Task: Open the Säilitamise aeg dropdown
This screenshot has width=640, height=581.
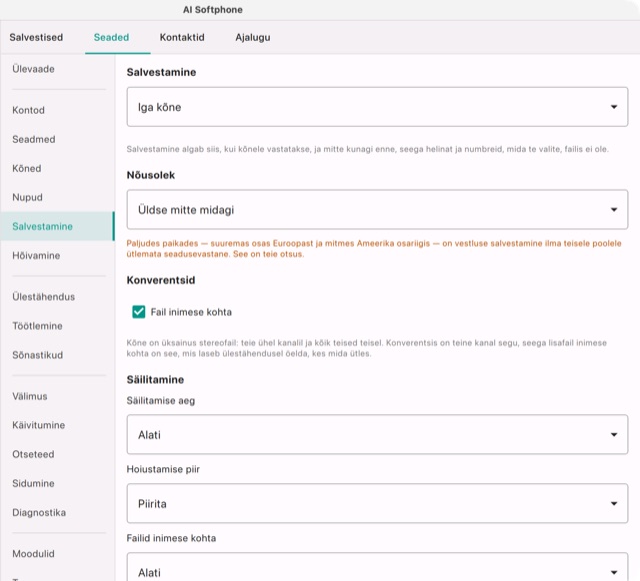Action: coord(377,434)
